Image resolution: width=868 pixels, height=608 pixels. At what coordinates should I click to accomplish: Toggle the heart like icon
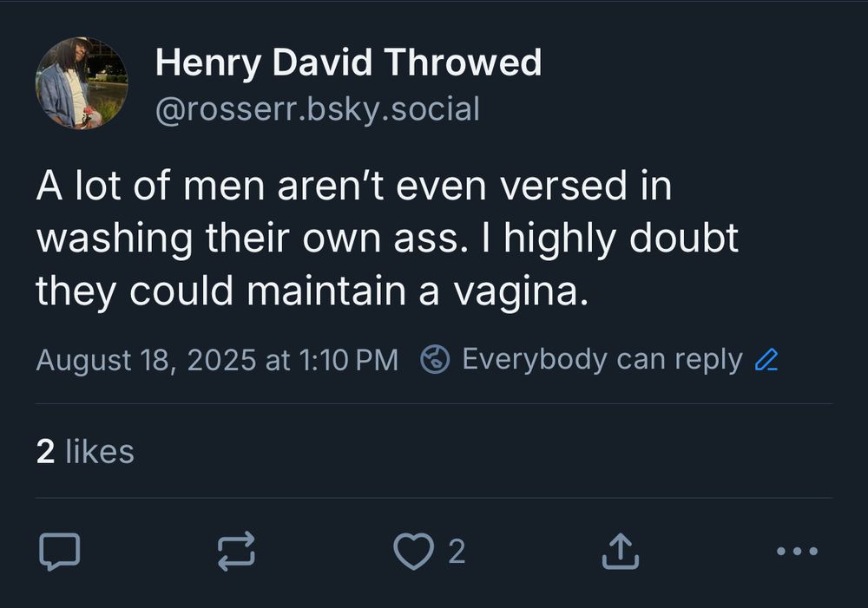click(x=413, y=551)
